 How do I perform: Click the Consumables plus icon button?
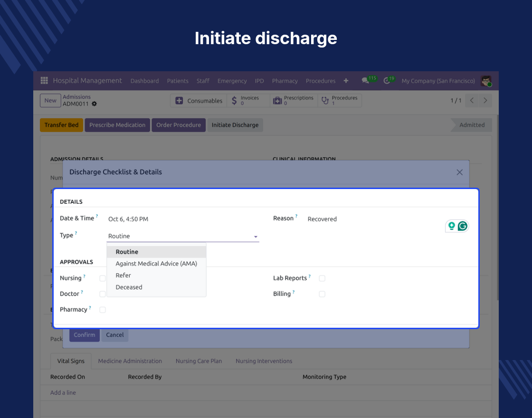(199, 101)
